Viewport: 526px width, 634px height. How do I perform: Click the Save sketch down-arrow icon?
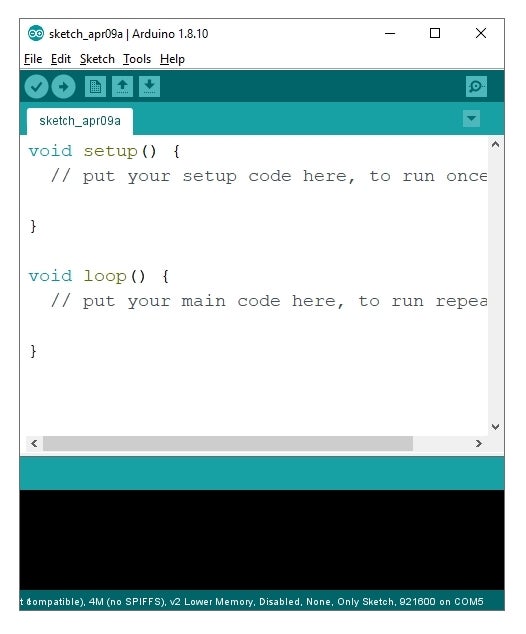tap(150, 87)
